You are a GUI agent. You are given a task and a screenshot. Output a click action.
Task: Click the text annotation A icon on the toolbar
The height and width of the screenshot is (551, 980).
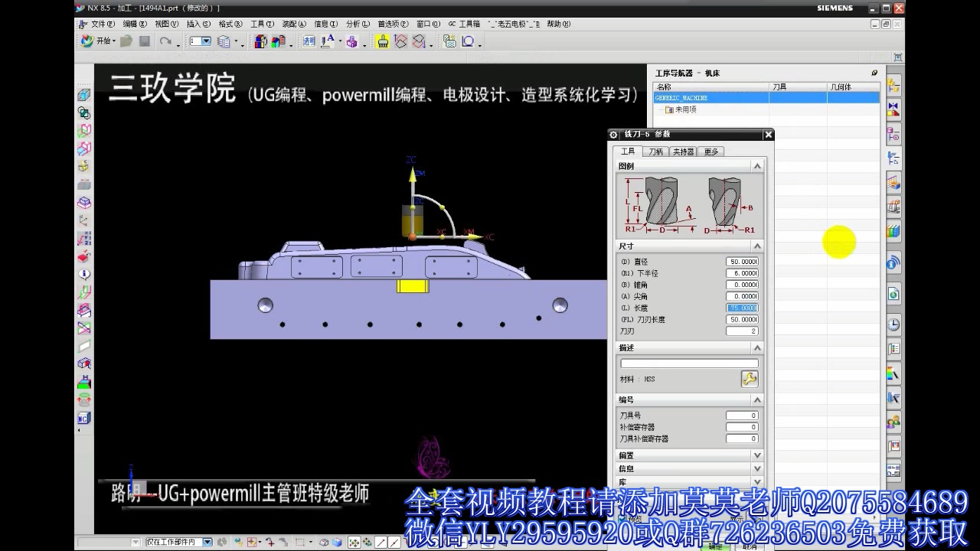point(329,41)
